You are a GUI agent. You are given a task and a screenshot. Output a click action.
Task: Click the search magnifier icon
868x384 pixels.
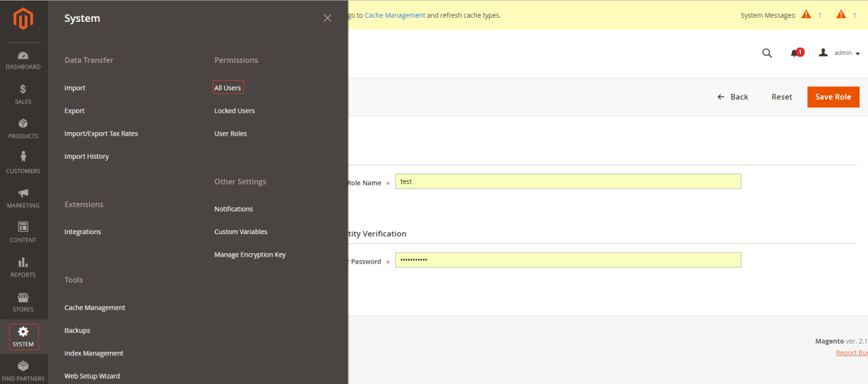pyautogui.click(x=767, y=53)
